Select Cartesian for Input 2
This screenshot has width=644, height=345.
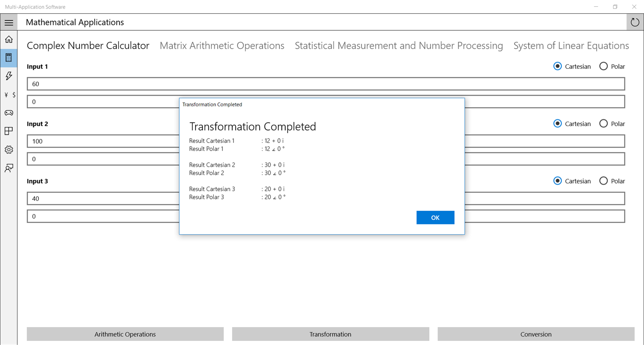click(x=572, y=124)
